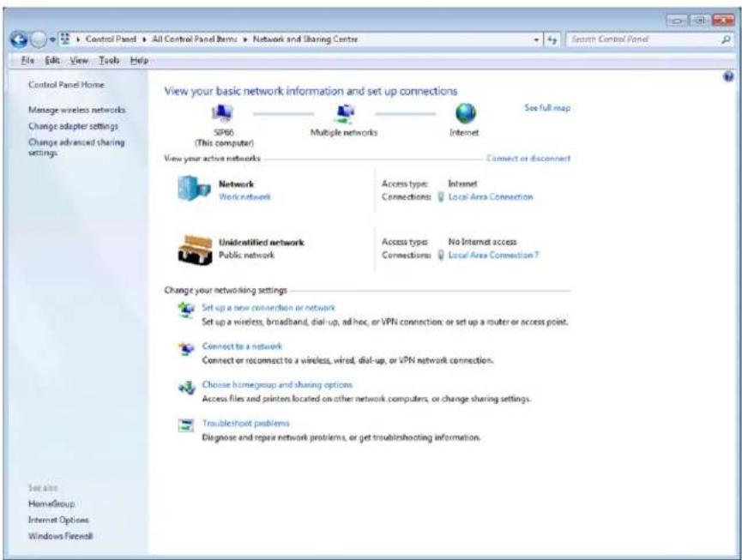The height and width of the screenshot is (560, 742).
Task: Click the Back navigation arrow button
Action: point(19,39)
